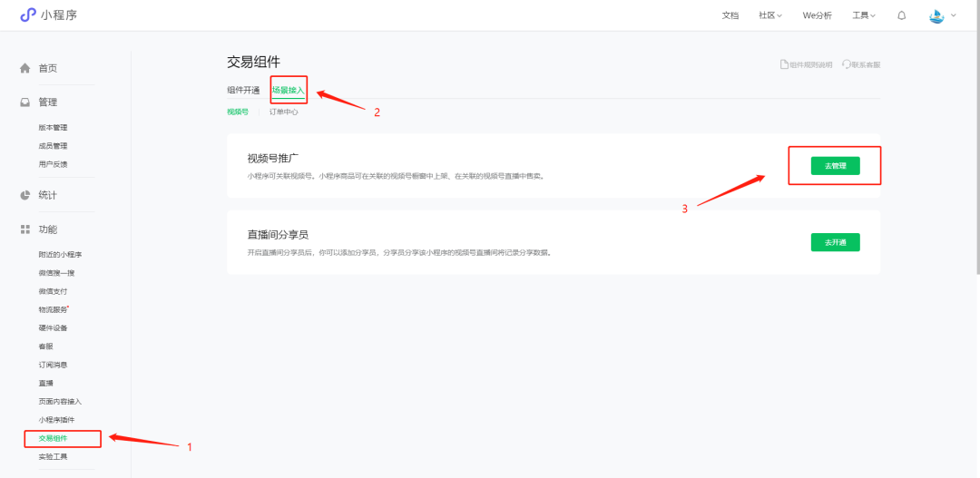Screen dimensions: 980x478
Task: Click the 组件规则说明 document icon
Action: [x=784, y=64]
